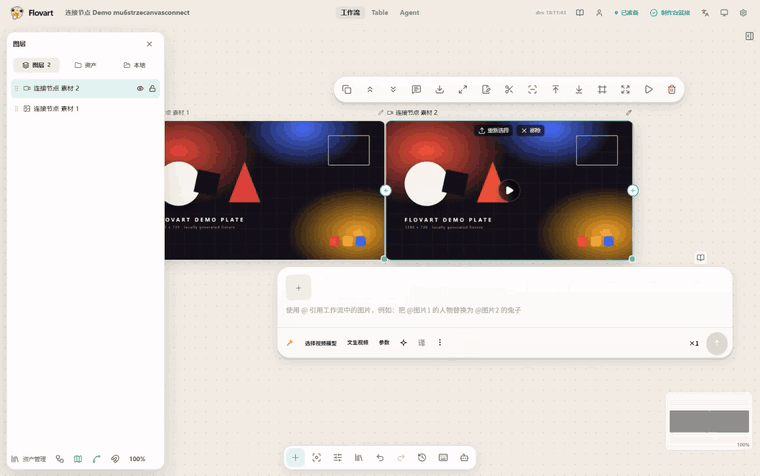Click the translate icon in prompt bar
The image size is (760, 476).
[422, 343]
